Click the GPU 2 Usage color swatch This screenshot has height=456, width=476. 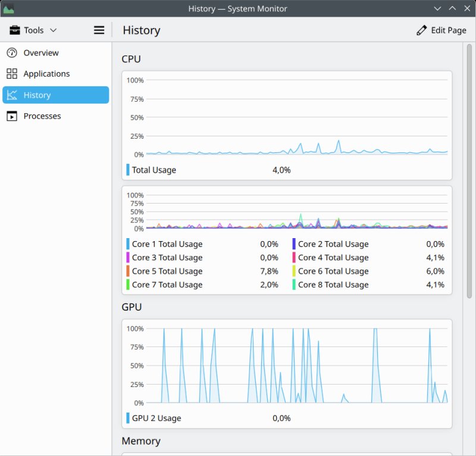coord(127,418)
